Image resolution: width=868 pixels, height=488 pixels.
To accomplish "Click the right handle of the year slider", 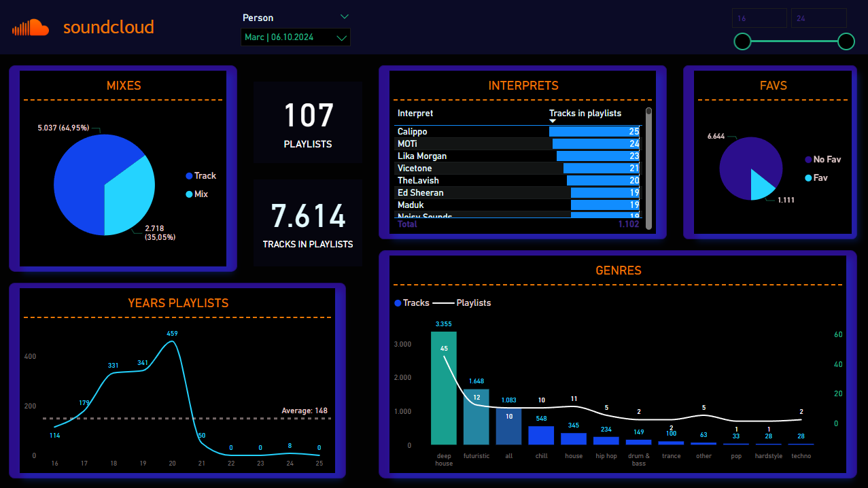I will [x=846, y=42].
